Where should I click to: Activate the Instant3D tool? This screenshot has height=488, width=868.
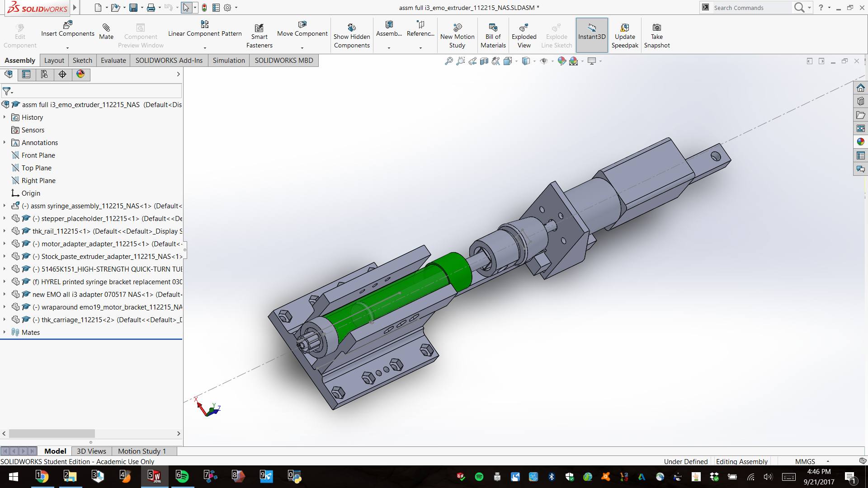pos(592,34)
